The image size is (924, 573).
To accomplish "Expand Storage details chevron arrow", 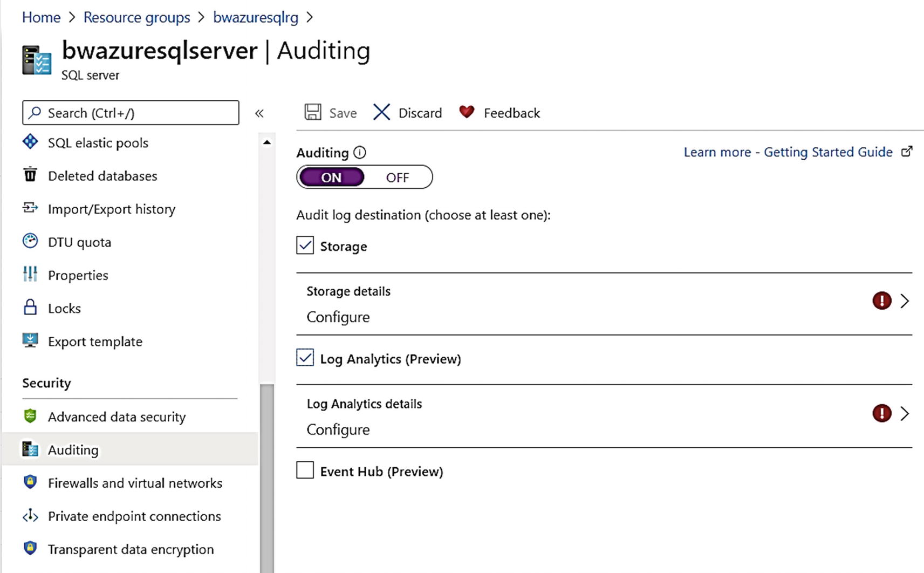I will (x=905, y=301).
